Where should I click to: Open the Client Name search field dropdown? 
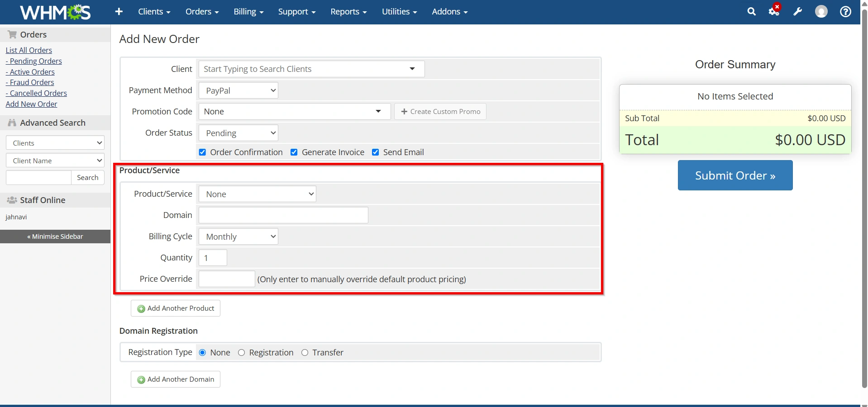[x=55, y=161]
